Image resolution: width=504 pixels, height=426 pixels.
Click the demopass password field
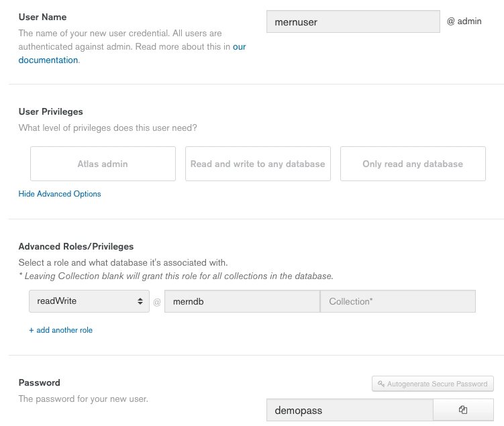tap(350, 410)
